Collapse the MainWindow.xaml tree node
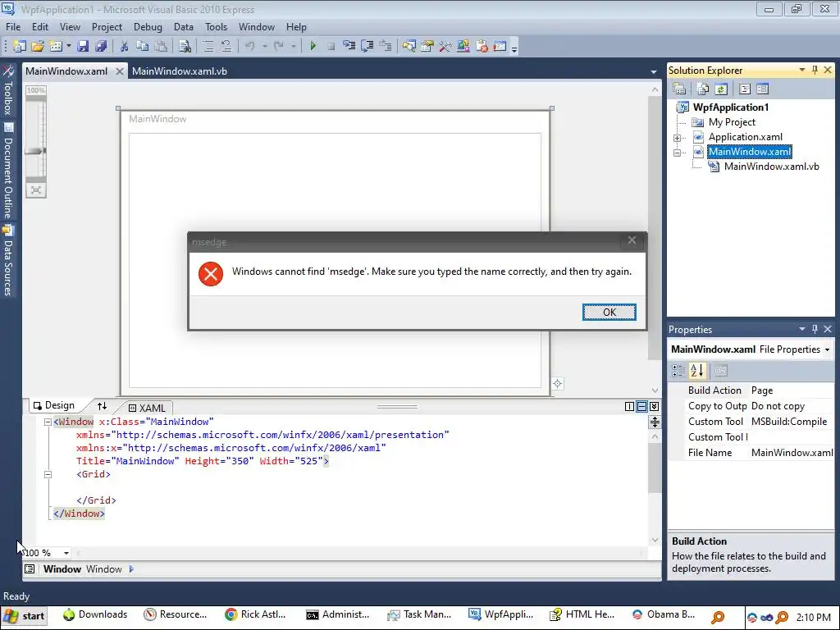The height and width of the screenshot is (630, 840). click(677, 153)
